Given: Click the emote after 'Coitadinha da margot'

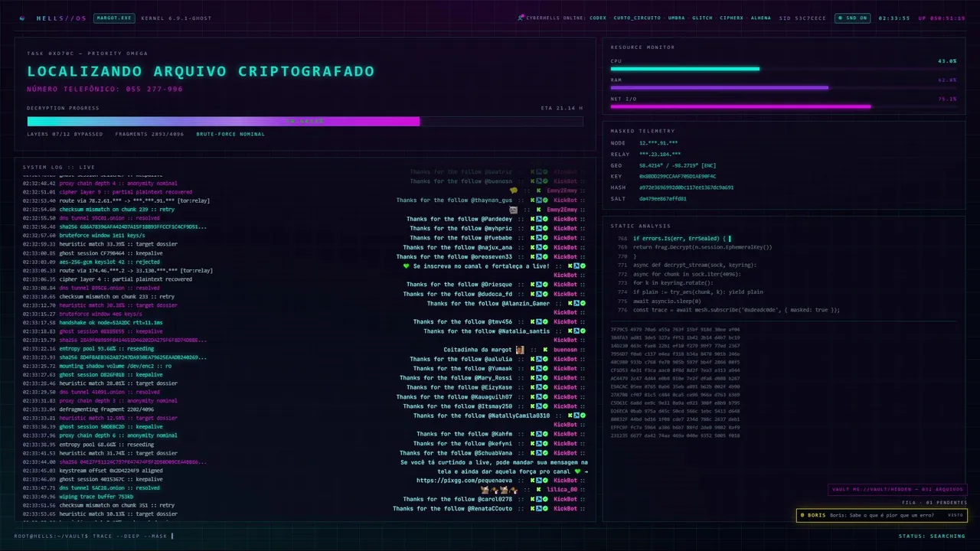Looking at the screenshot, I should coord(520,350).
